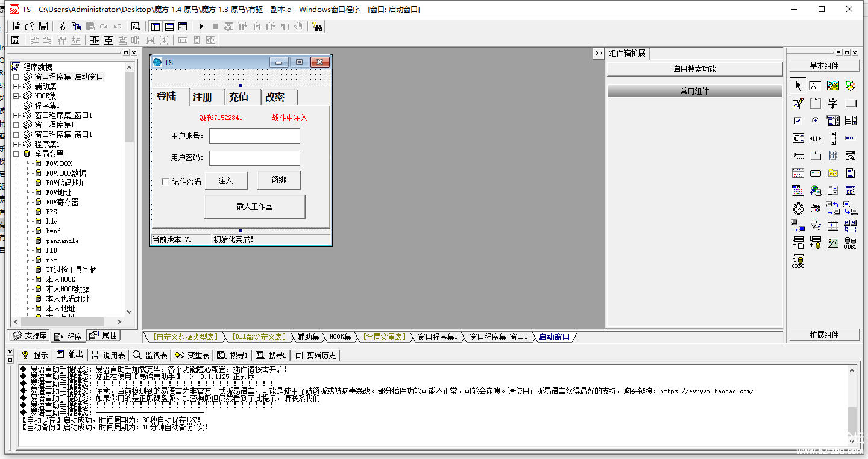Collapse the 全局变量 tree node
Viewport: 868px width, 459px height.
[x=16, y=154]
